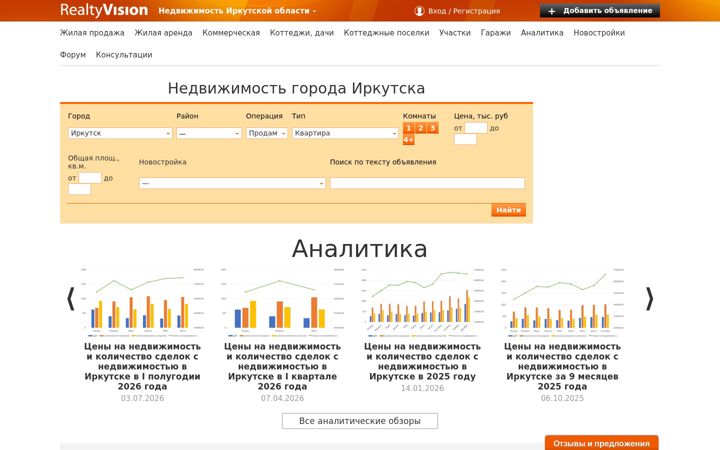Click chart thumbnail for I квартале 2026 article
The image size is (720, 450).
tap(282, 302)
